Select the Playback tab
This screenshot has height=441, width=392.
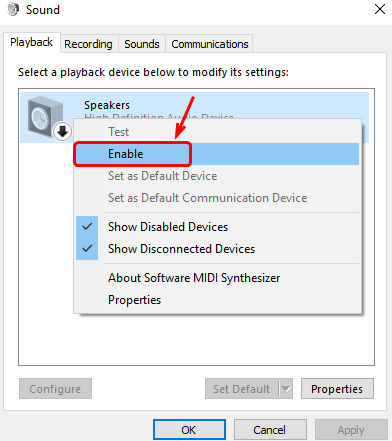[x=32, y=42]
